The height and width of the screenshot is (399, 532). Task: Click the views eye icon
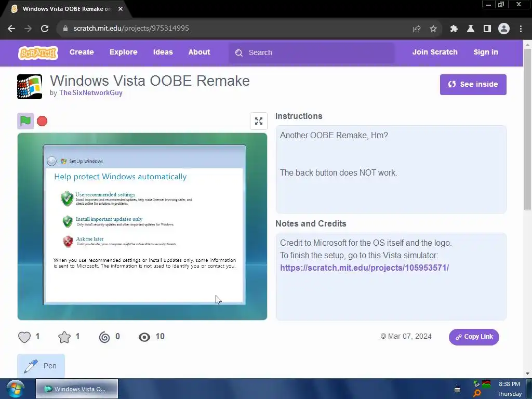[144, 337]
